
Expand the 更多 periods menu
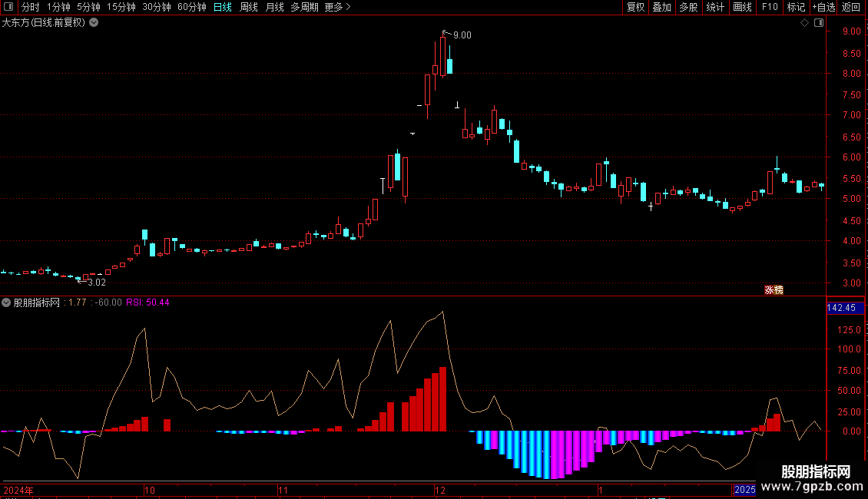click(x=337, y=7)
